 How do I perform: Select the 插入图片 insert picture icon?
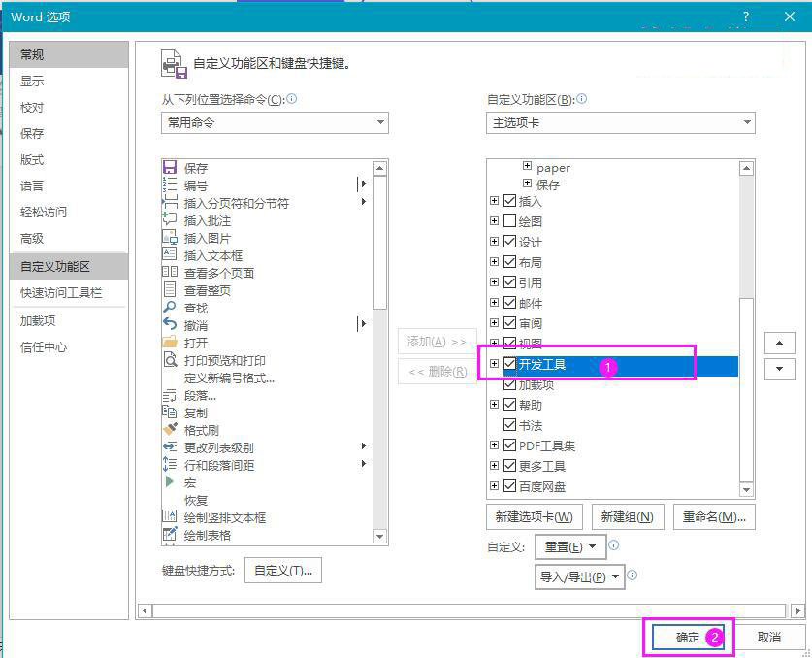pyautogui.click(x=170, y=236)
